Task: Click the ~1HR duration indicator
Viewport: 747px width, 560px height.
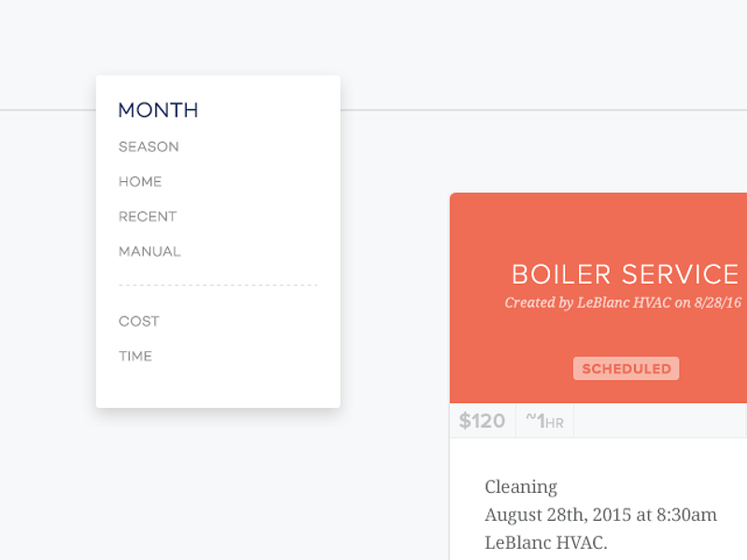Action: point(544,421)
